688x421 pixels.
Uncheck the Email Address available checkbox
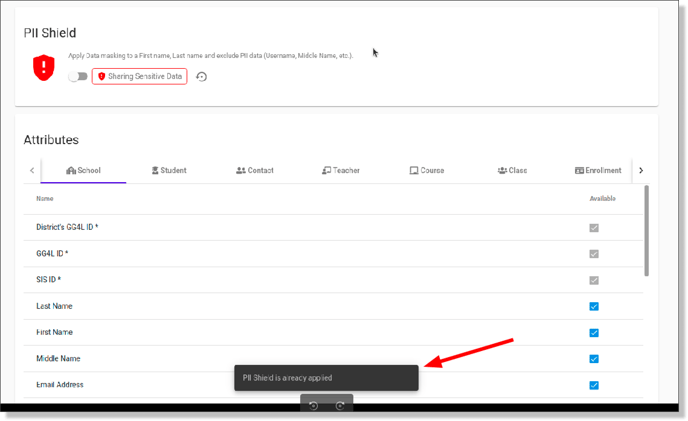(594, 385)
